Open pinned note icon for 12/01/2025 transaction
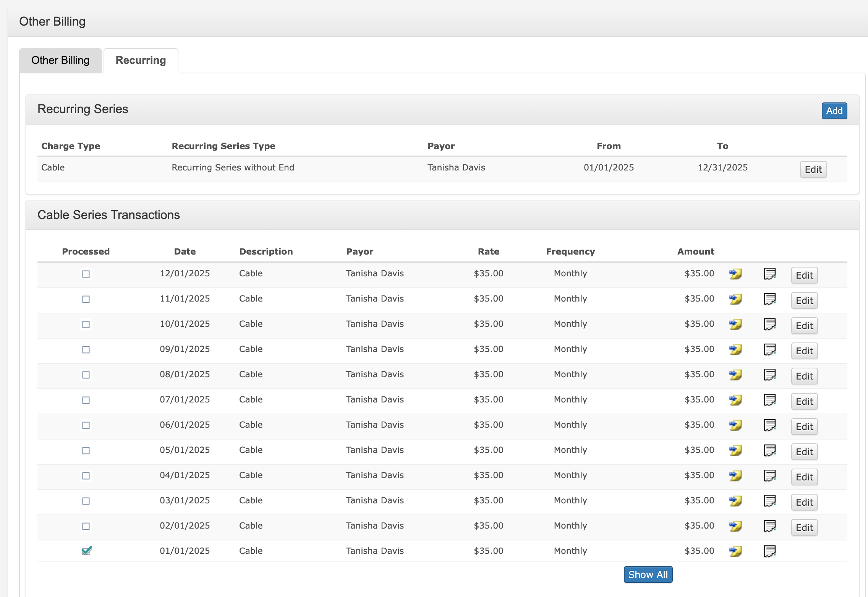This screenshot has height=597, width=868. (x=735, y=274)
